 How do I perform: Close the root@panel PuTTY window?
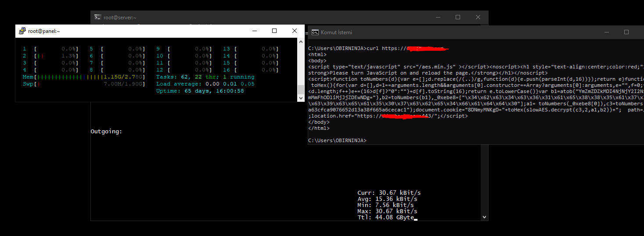295,31
